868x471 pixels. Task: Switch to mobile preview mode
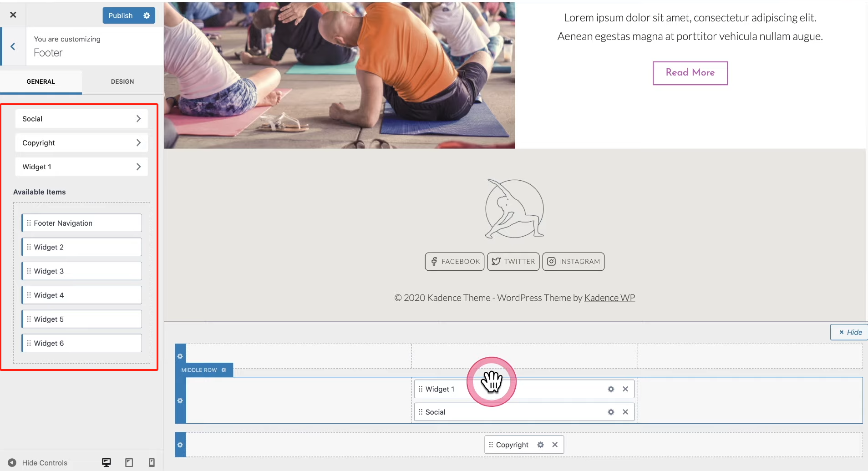[152, 462]
